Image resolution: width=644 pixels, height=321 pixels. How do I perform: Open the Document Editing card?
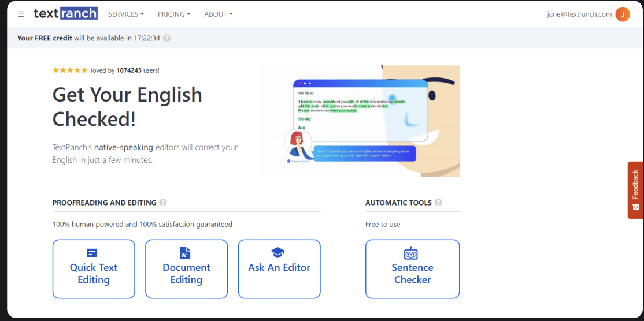[x=187, y=269]
